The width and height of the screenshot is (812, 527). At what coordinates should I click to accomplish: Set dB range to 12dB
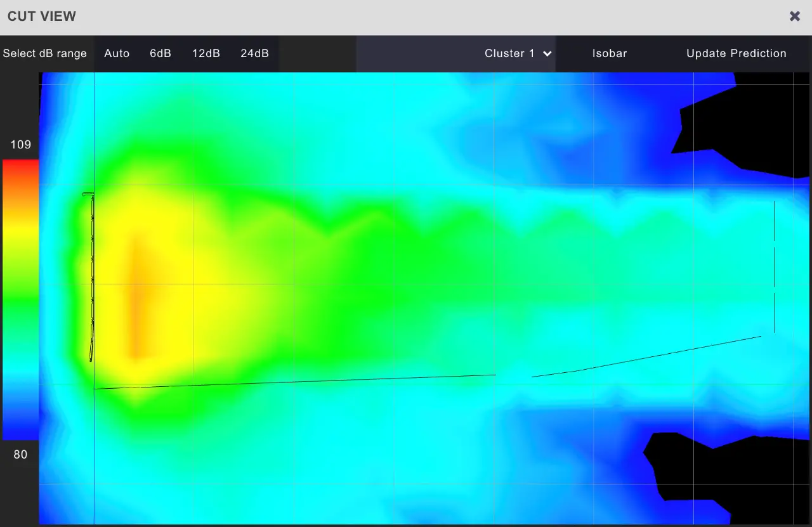pyautogui.click(x=206, y=53)
